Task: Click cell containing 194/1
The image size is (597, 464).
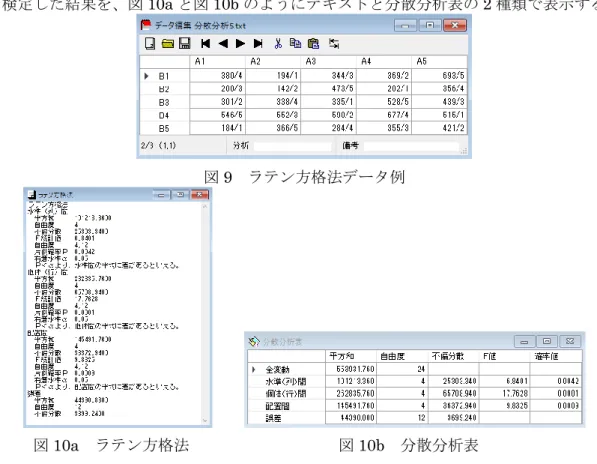Action: 273,76
